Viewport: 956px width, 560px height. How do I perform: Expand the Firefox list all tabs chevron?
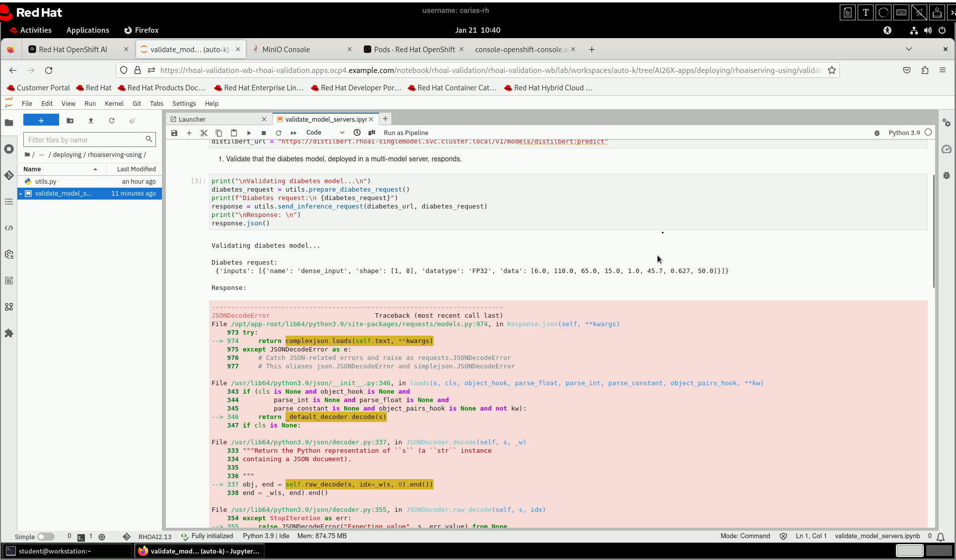pyautogui.click(x=908, y=49)
